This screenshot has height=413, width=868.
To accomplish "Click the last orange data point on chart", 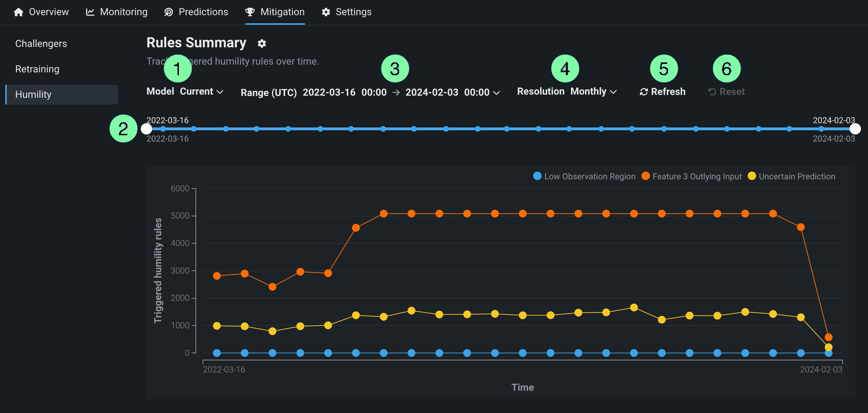I will pyautogui.click(x=828, y=337).
